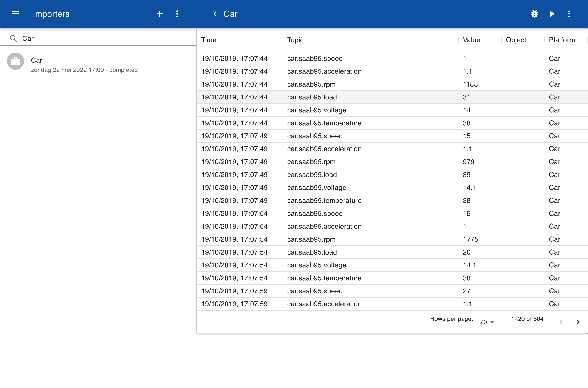Go to next page of results
The height and width of the screenshot is (388, 588).
pyautogui.click(x=578, y=322)
